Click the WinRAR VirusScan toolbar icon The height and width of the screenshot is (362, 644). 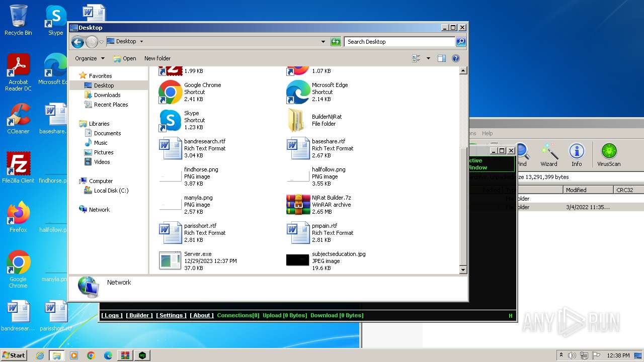609,155
